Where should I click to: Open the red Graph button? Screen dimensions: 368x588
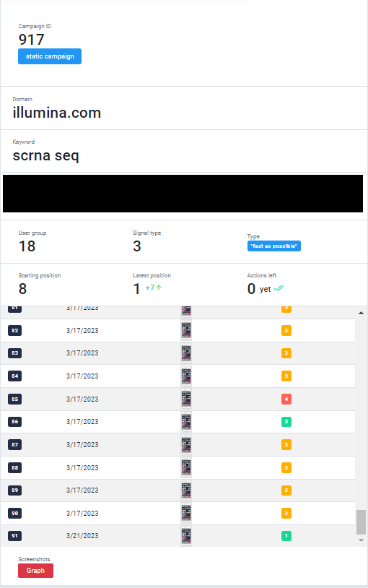click(x=35, y=571)
